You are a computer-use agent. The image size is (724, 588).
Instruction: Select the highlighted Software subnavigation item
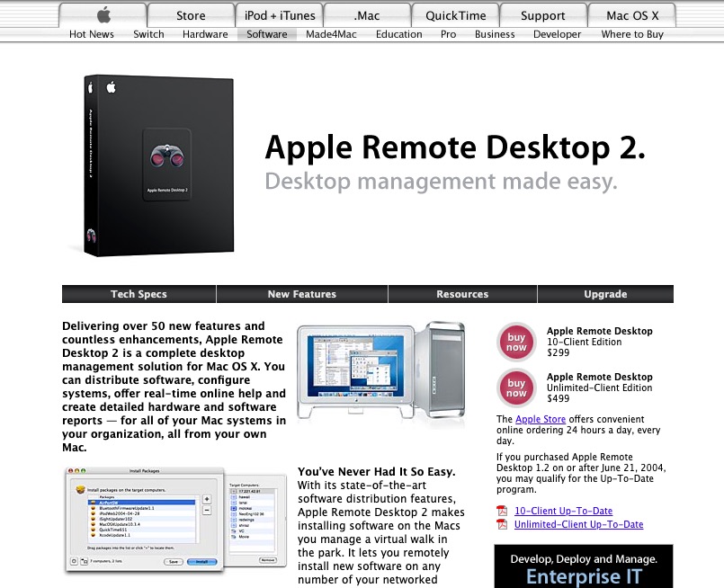tap(267, 34)
